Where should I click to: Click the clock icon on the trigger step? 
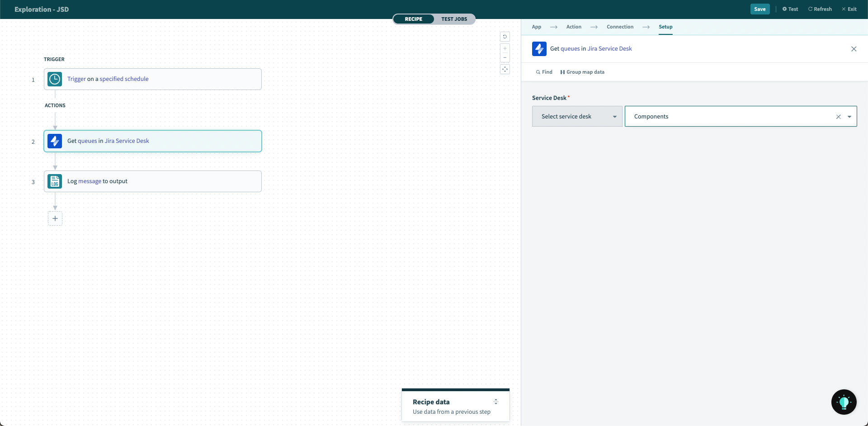click(x=54, y=79)
